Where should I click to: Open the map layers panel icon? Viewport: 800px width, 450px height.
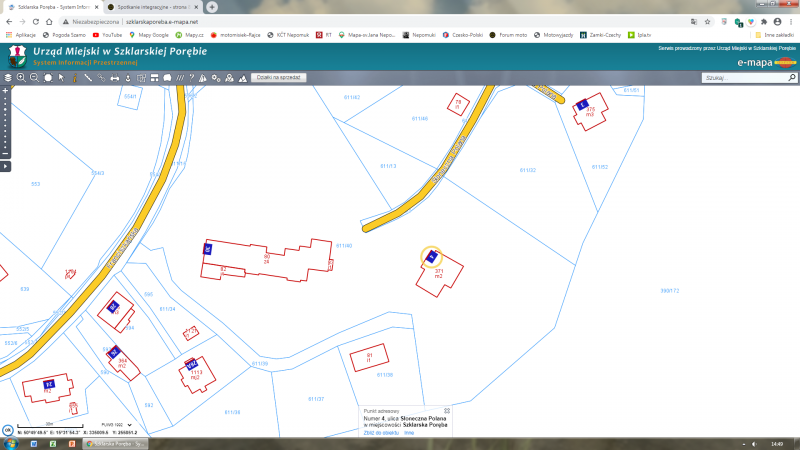[x=9, y=77]
